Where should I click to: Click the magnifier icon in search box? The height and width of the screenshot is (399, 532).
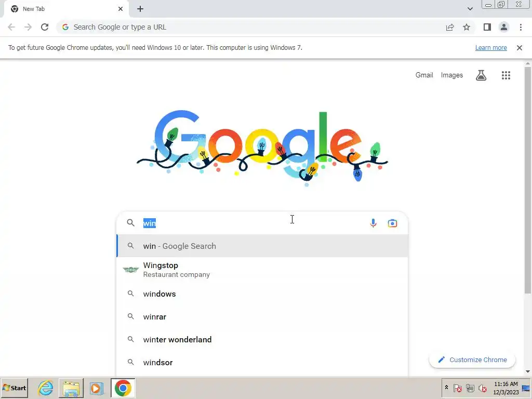[130, 222]
